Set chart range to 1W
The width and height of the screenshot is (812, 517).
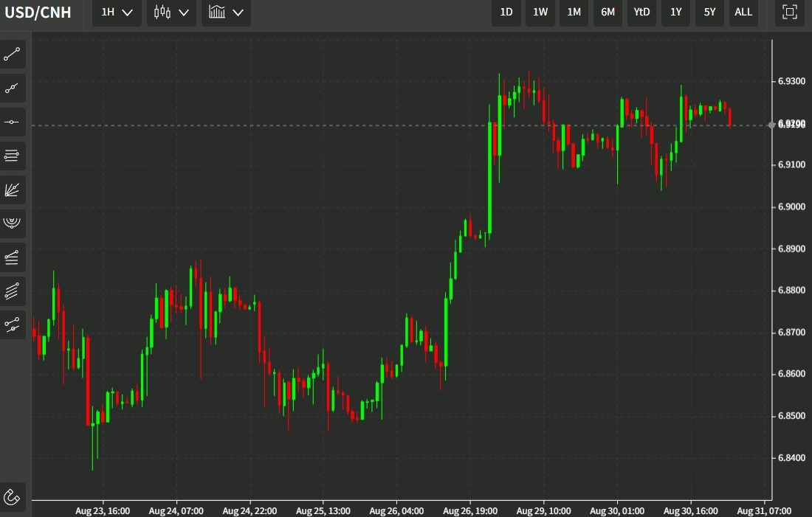tap(540, 12)
